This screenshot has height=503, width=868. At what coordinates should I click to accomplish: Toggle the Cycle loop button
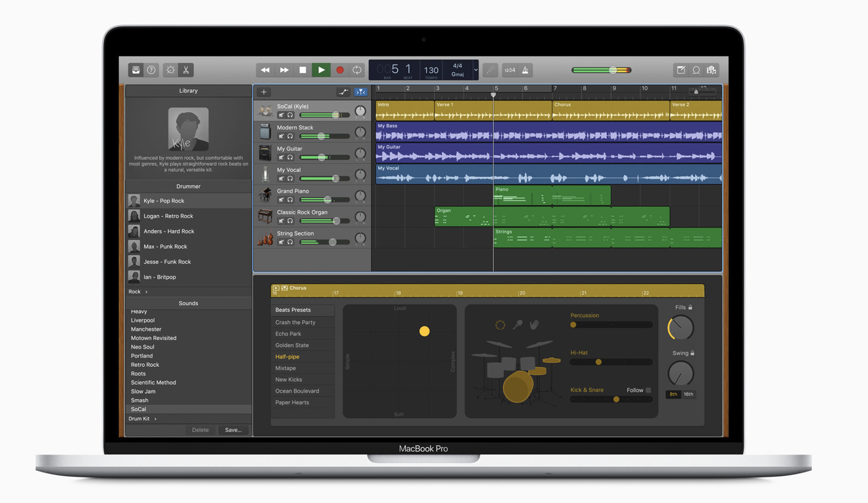tap(357, 70)
